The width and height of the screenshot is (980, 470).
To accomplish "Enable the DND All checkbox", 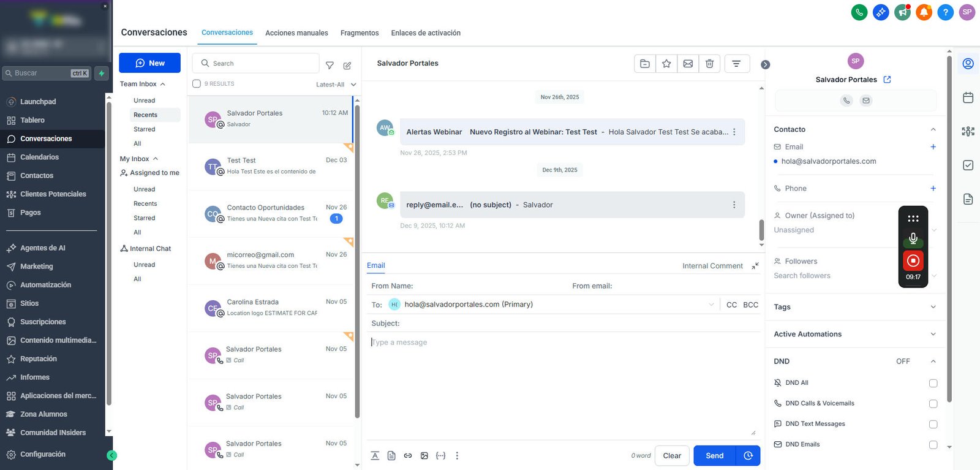I will coord(933,383).
